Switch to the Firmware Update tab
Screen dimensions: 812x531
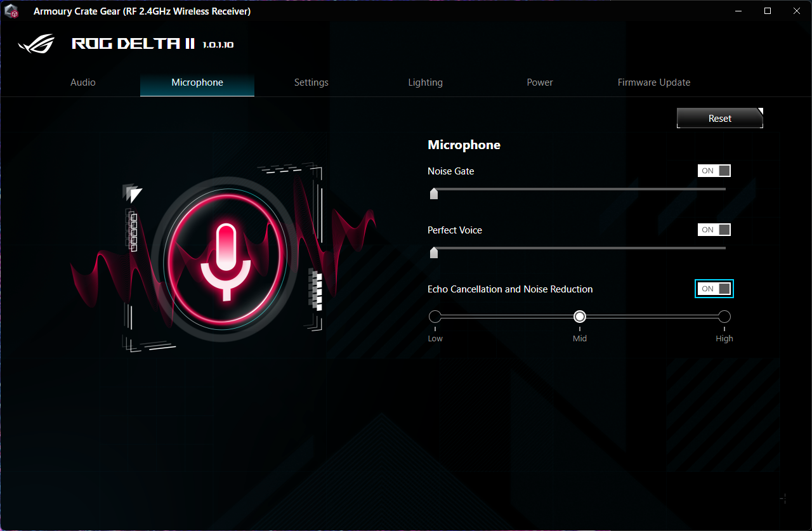654,82
